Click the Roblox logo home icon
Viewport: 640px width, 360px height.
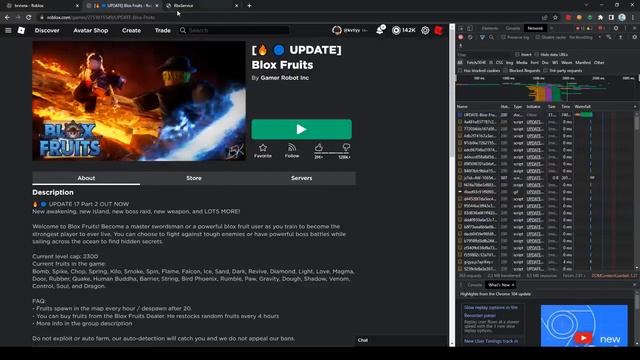click(x=21, y=30)
